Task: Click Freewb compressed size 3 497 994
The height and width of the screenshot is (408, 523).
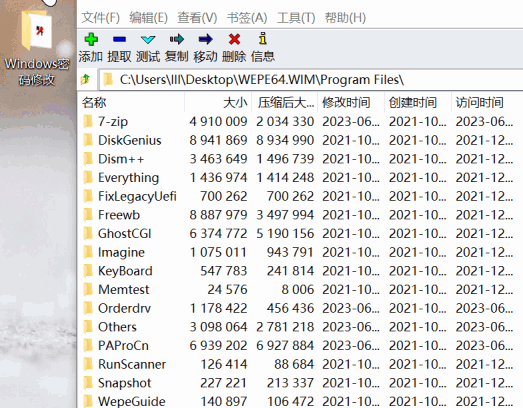Action: coord(285,215)
